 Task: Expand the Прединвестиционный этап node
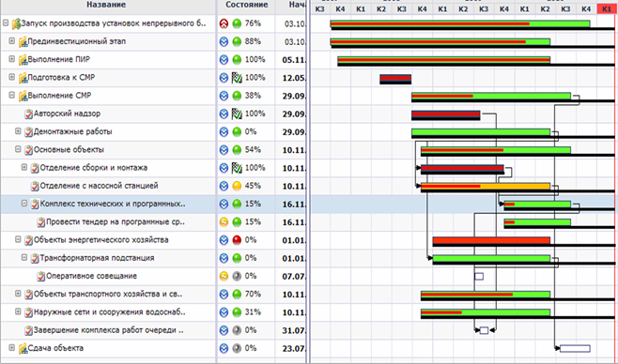pyautogui.click(x=12, y=41)
